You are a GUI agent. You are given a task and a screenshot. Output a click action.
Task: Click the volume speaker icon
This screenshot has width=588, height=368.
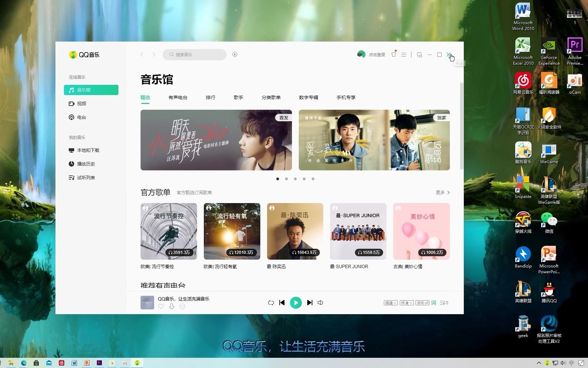coord(320,303)
